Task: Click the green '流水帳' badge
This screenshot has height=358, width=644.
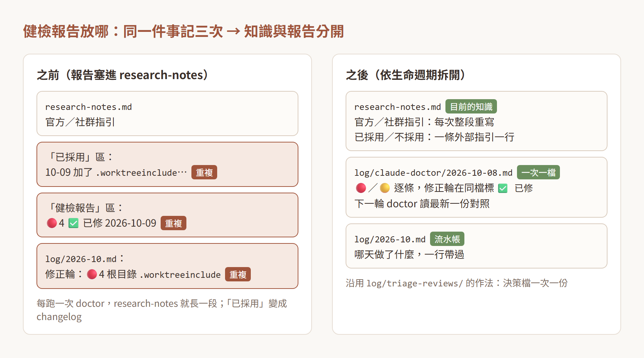Action: [447, 239]
